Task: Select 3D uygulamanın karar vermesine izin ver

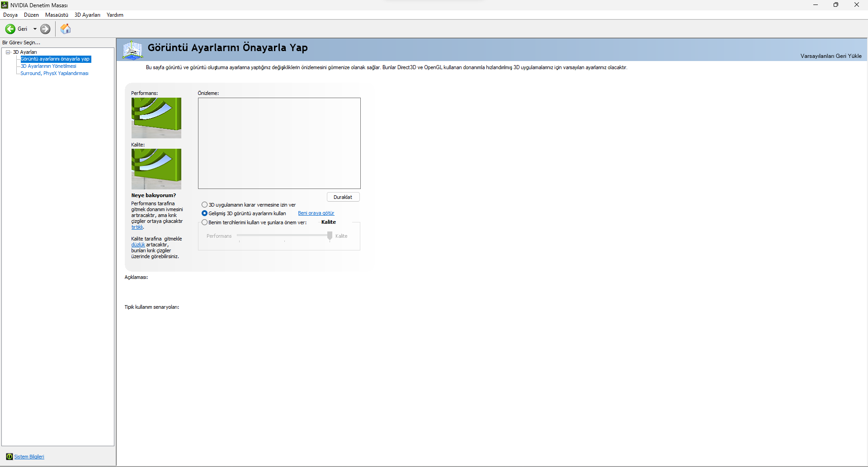Action: click(x=248, y=205)
